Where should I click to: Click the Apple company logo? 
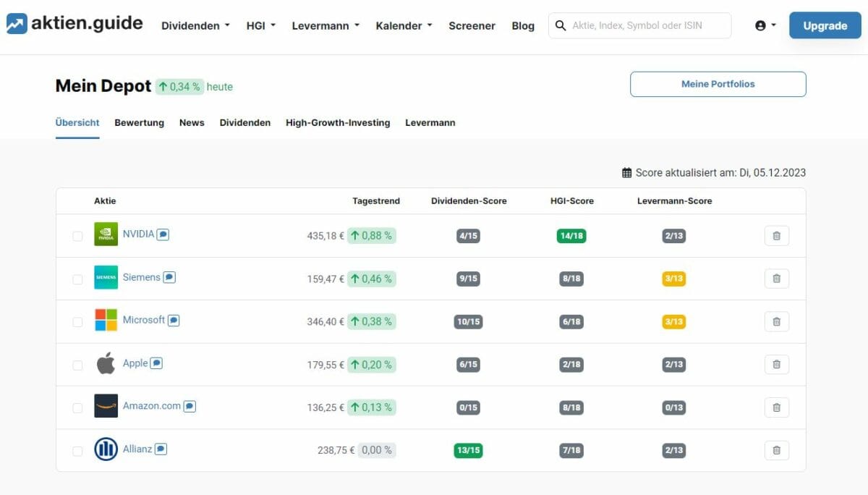click(106, 363)
